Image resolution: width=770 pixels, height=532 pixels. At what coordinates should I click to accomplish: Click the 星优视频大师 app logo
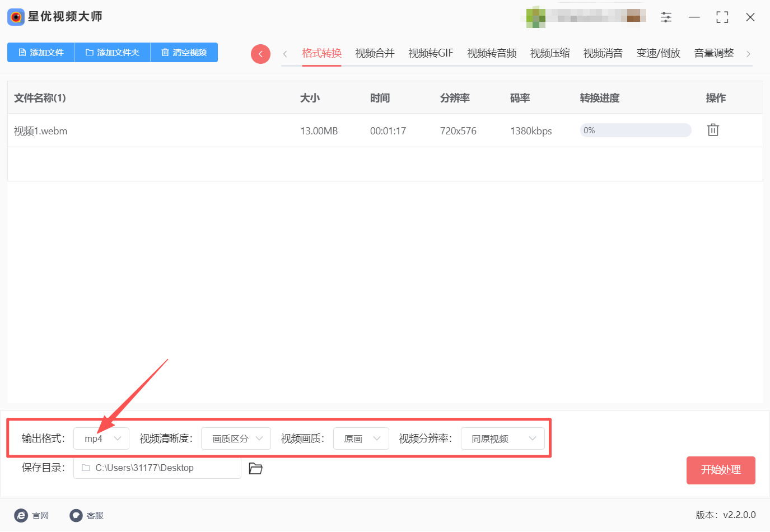point(16,17)
